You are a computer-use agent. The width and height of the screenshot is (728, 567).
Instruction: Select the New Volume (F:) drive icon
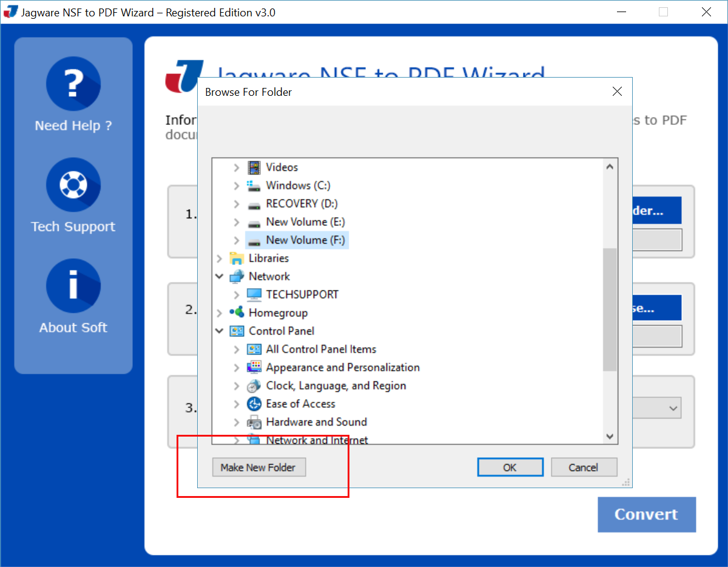[x=254, y=241]
